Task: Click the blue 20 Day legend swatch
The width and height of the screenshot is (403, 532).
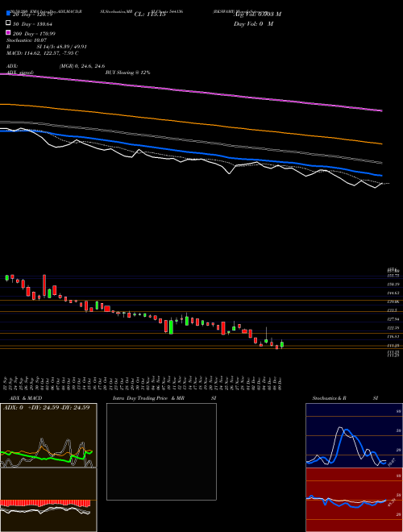Action: tap(8, 13)
